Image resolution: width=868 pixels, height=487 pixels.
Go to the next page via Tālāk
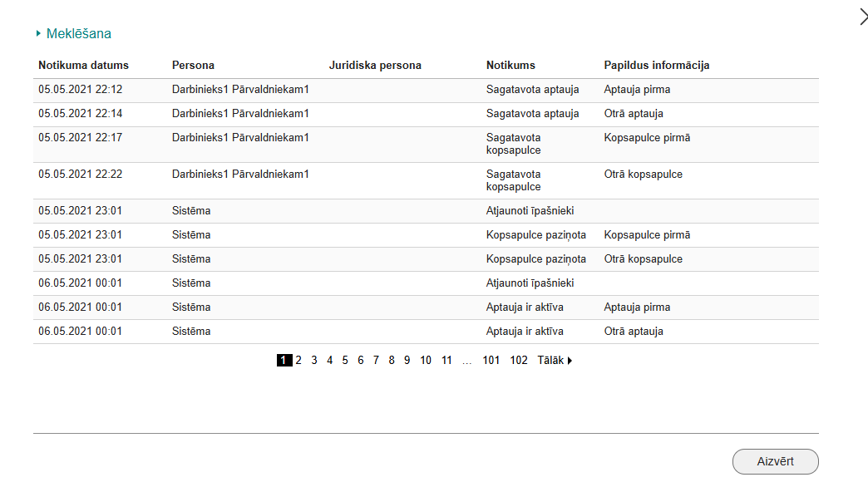click(555, 361)
